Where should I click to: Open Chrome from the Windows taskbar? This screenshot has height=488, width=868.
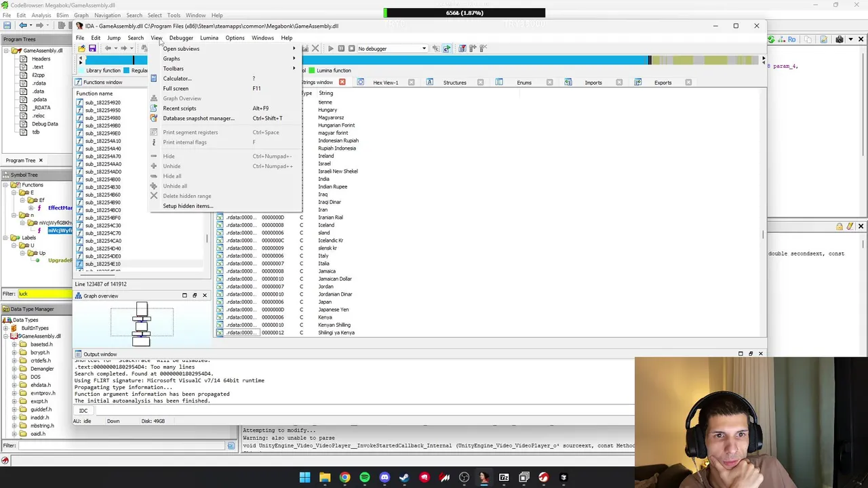click(344, 478)
